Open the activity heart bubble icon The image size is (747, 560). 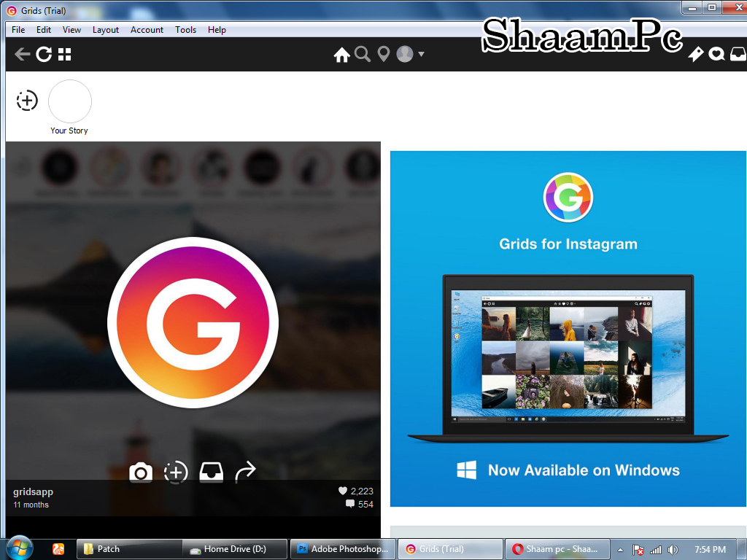pos(716,54)
